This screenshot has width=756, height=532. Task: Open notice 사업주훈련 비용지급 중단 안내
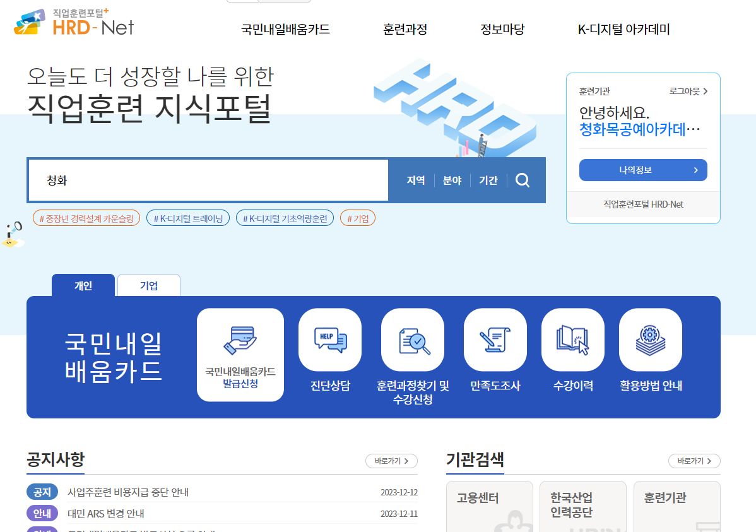(128, 492)
